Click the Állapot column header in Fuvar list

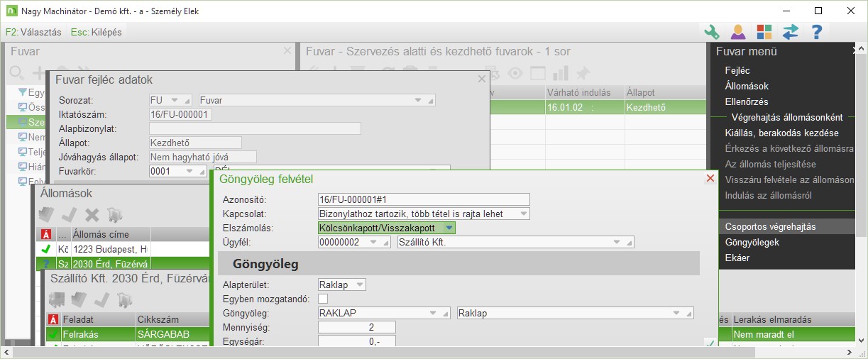point(665,93)
